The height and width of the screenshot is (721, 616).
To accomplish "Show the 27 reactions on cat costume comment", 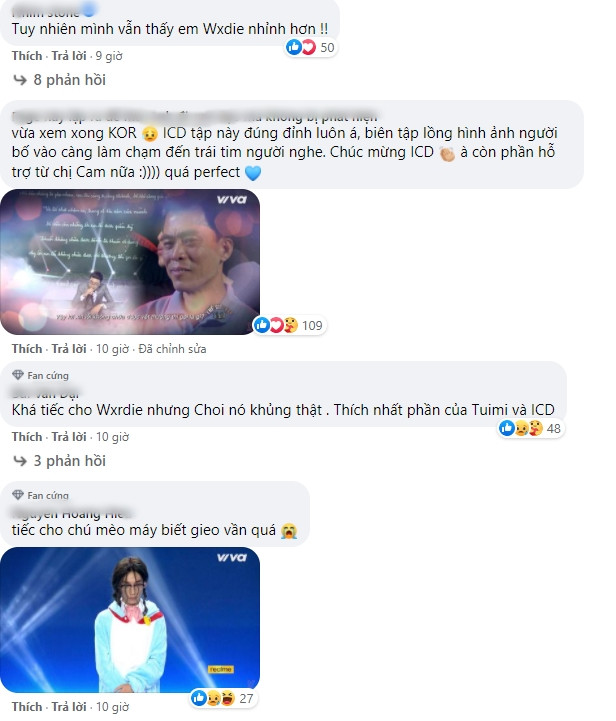I will point(223,698).
